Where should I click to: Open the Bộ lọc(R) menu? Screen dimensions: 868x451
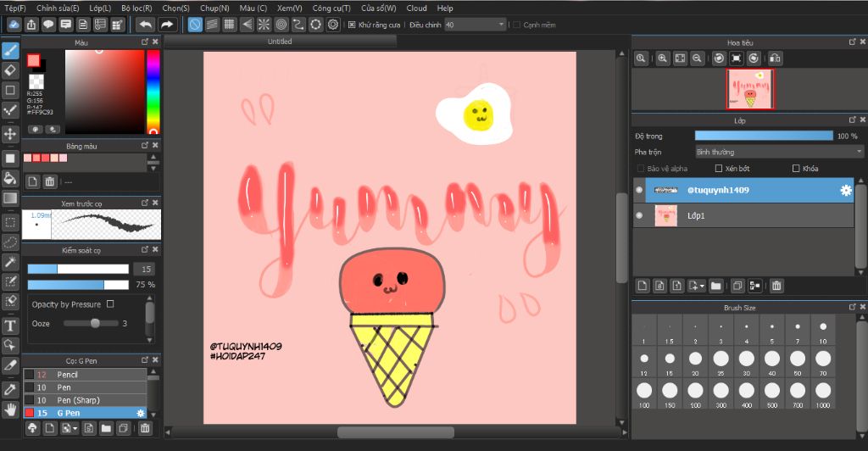coord(136,8)
